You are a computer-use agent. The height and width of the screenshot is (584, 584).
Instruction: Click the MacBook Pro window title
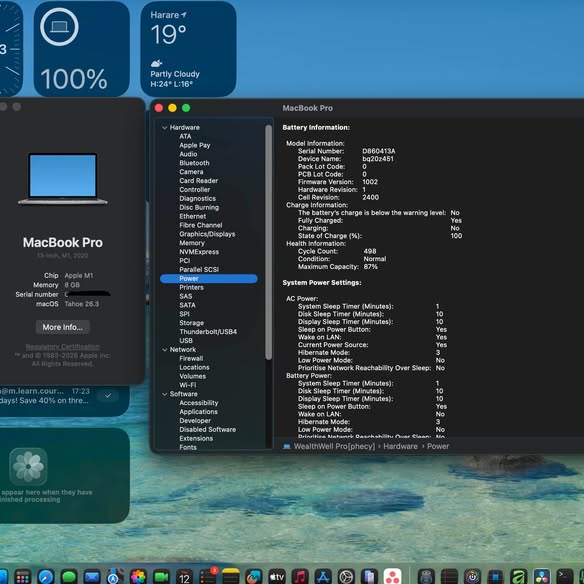[x=307, y=108]
